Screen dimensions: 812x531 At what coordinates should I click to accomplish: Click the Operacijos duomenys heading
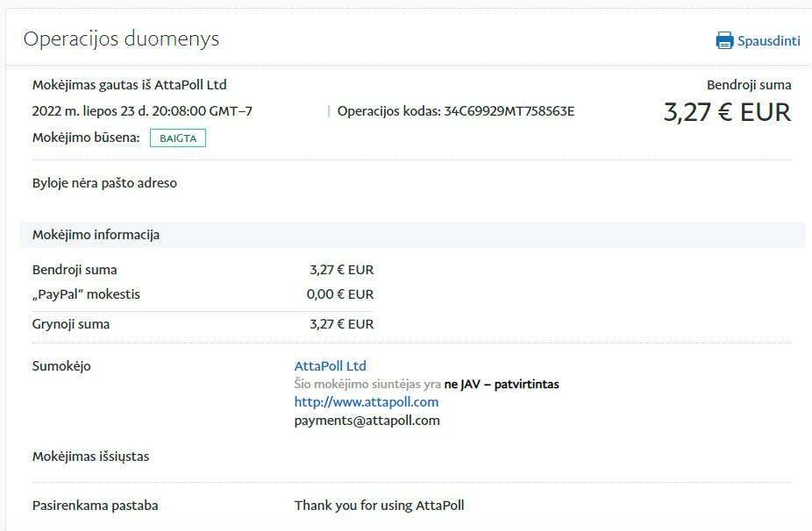pyautogui.click(x=121, y=39)
